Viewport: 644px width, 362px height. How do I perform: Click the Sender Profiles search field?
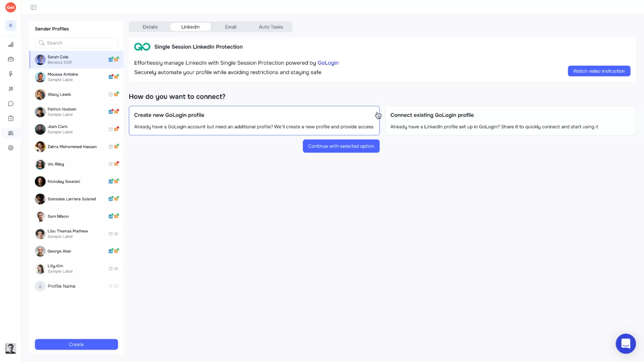pos(76,43)
